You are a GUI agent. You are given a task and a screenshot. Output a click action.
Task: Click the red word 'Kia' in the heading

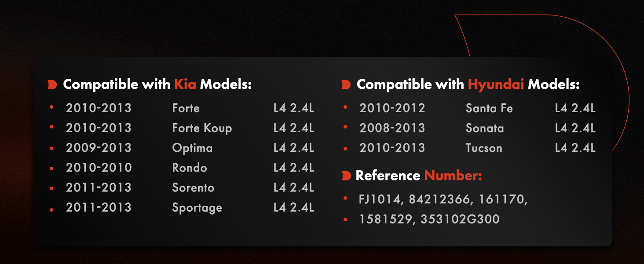point(185,84)
